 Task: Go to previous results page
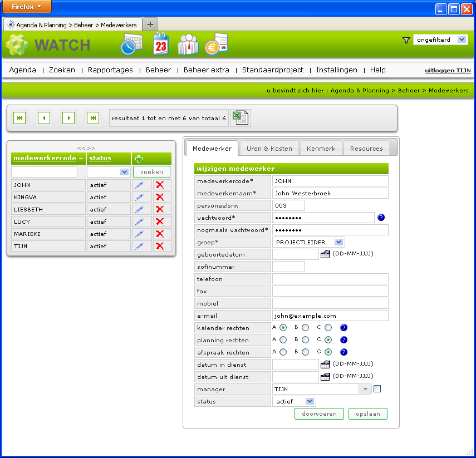pos(44,118)
